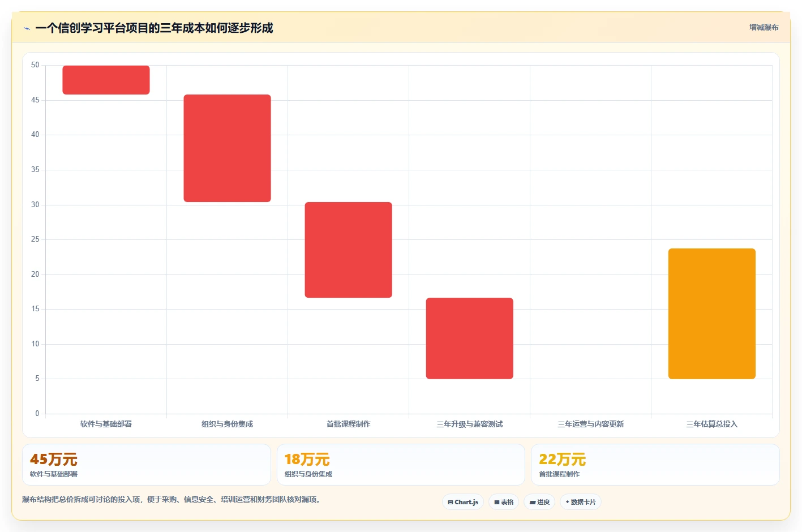Click the x-axis label 软件与基础部署
This screenshot has height=532, width=802.
tap(106, 424)
